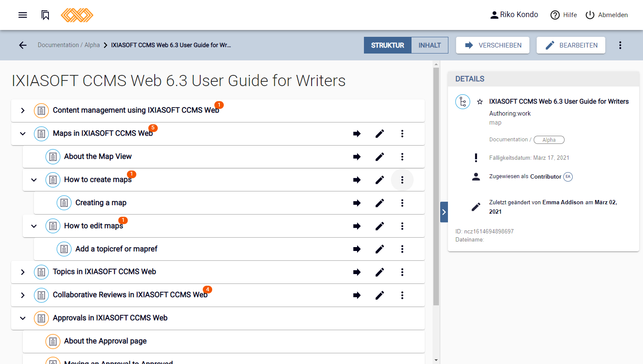Switch to the STRUKTUR tab
Screen dimensions: 643x364
coord(388,45)
